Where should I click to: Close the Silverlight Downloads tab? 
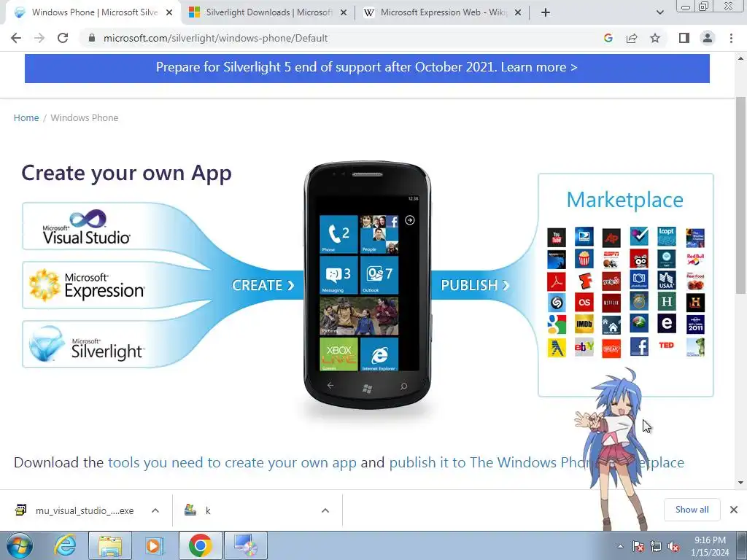coord(344,13)
